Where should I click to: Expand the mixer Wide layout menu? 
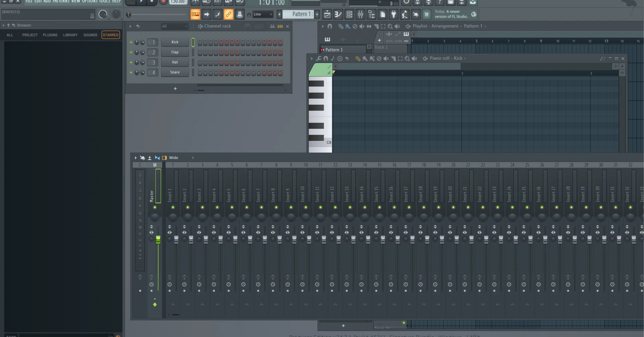point(193,158)
